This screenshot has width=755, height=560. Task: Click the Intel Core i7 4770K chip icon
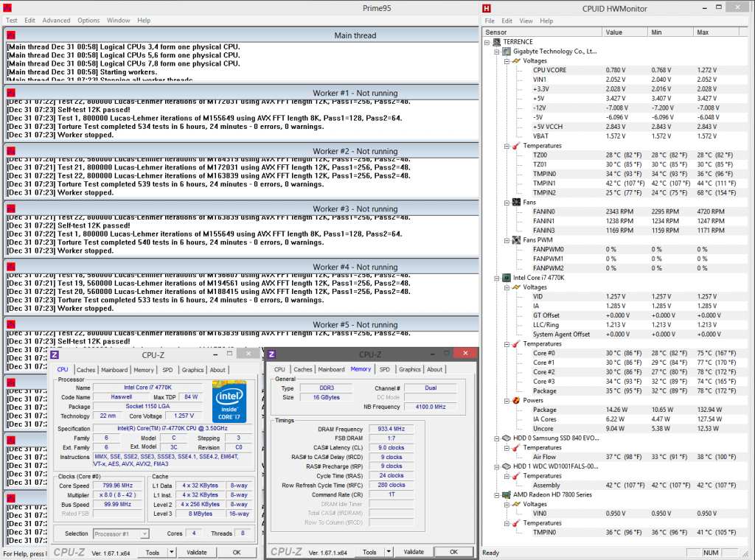point(506,278)
